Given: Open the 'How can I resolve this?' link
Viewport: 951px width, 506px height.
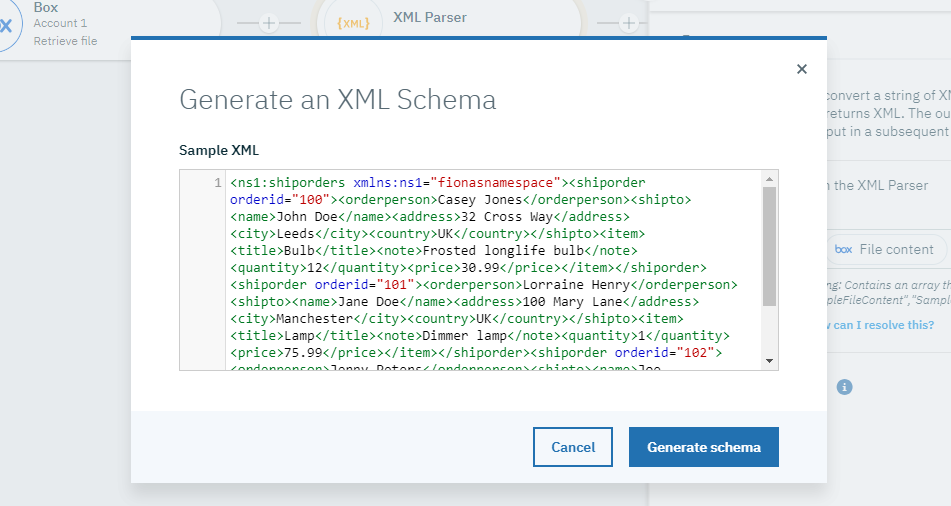Looking at the screenshot, I should point(880,325).
